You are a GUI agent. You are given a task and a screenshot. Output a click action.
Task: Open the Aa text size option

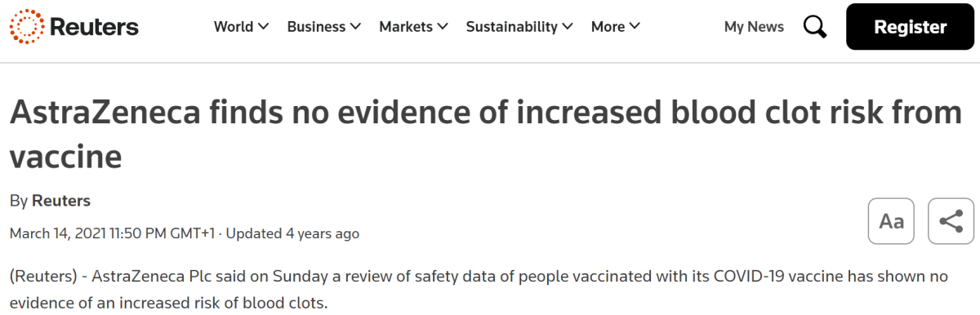pyautogui.click(x=891, y=221)
